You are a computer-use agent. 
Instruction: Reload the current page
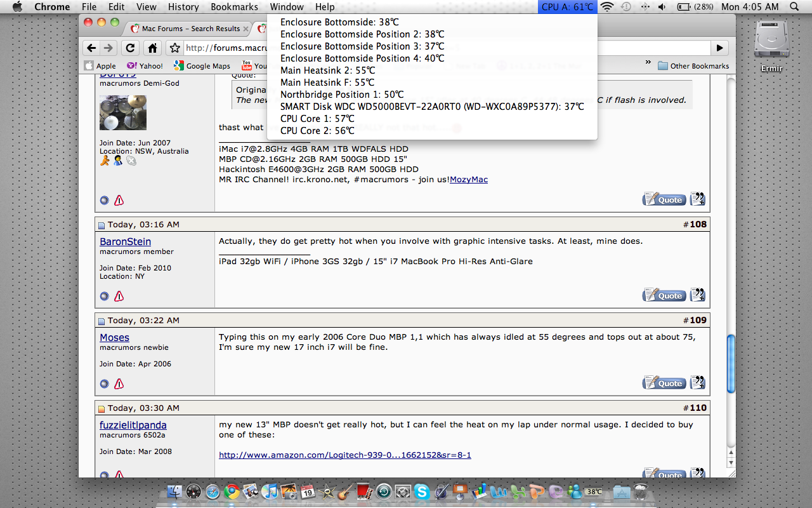coord(130,48)
